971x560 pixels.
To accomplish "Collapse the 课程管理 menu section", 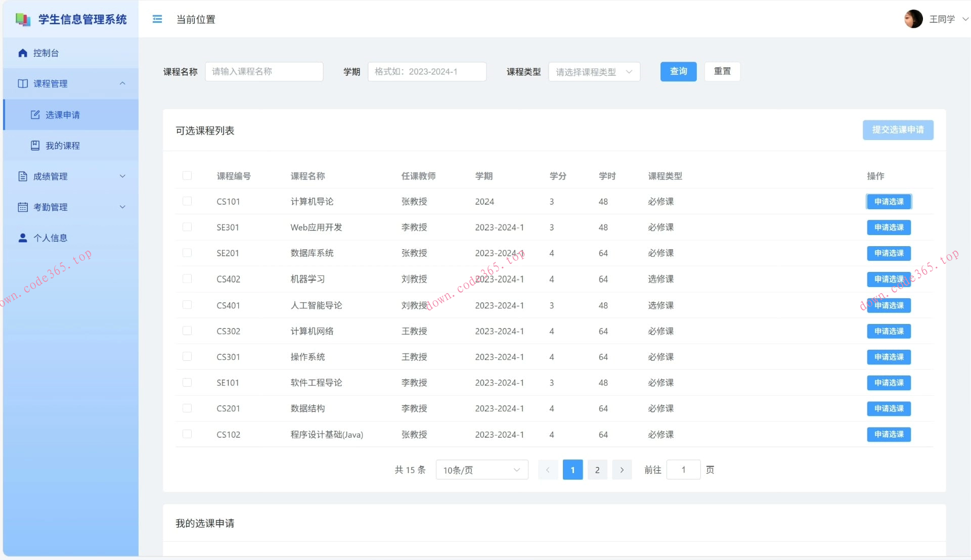I will pyautogui.click(x=122, y=83).
